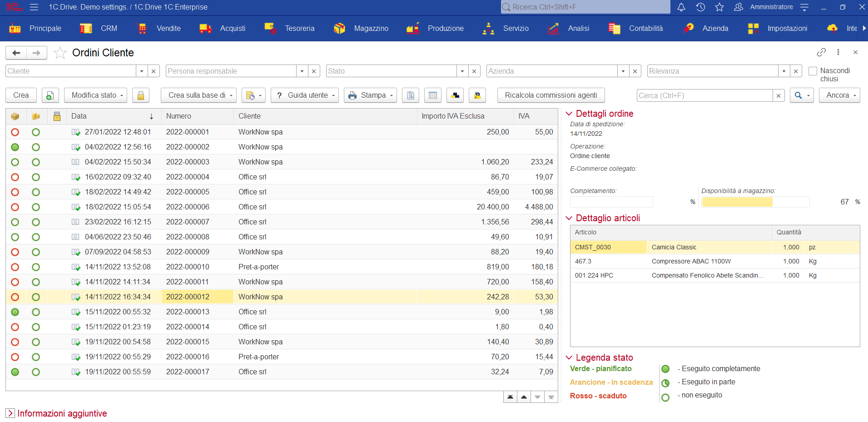
Task: Open Stato filter dropdown
Action: point(462,71)
